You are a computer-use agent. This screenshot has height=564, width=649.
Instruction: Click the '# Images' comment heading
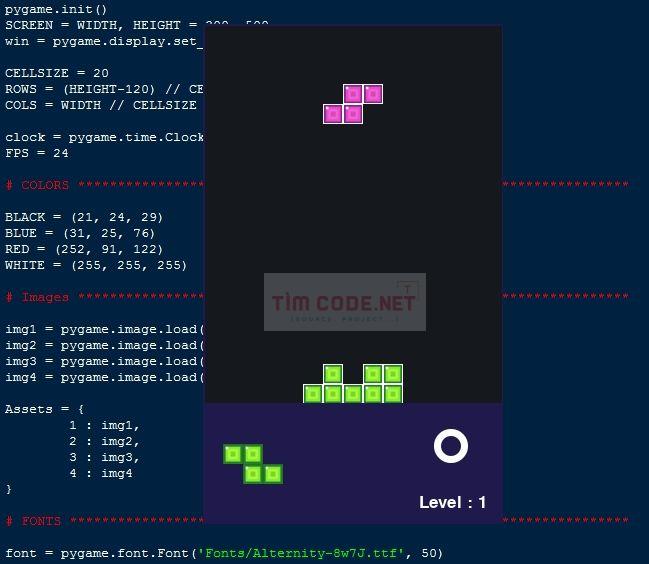[37, 297]
